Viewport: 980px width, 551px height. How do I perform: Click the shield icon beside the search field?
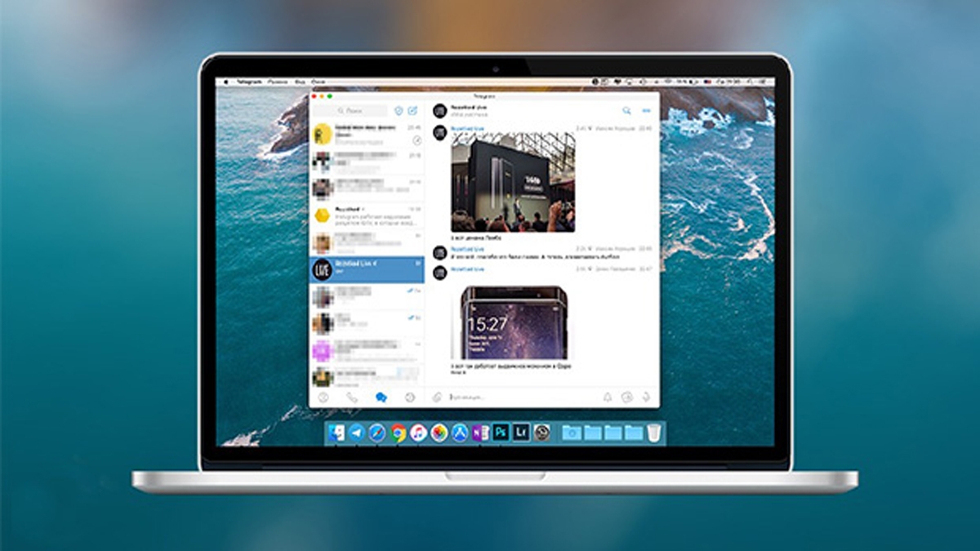point(399,110)
